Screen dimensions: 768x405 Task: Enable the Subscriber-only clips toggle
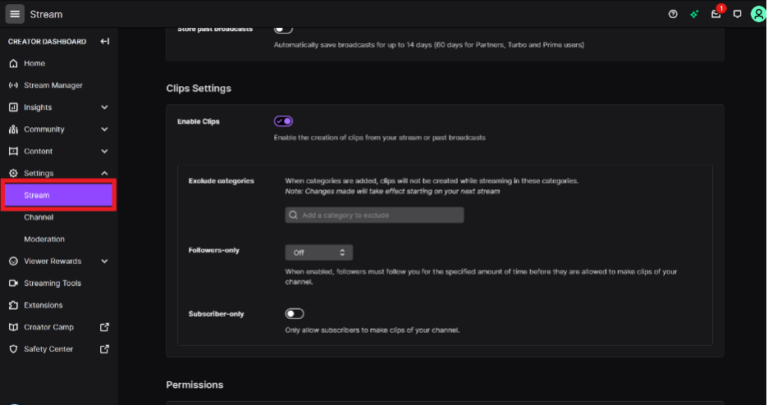pos(294,314)
